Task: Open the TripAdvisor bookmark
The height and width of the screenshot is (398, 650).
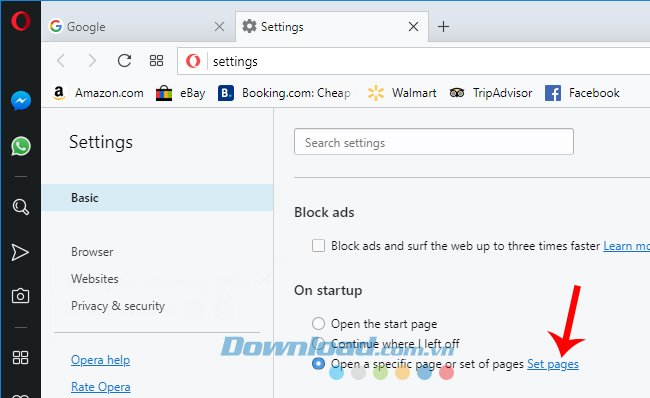Action: coord(491,93)
